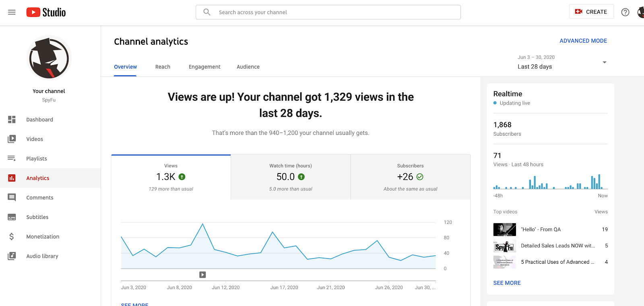644x306 pixels.
Task: Click the "About the same as usual" text
Action: (411, 189)
